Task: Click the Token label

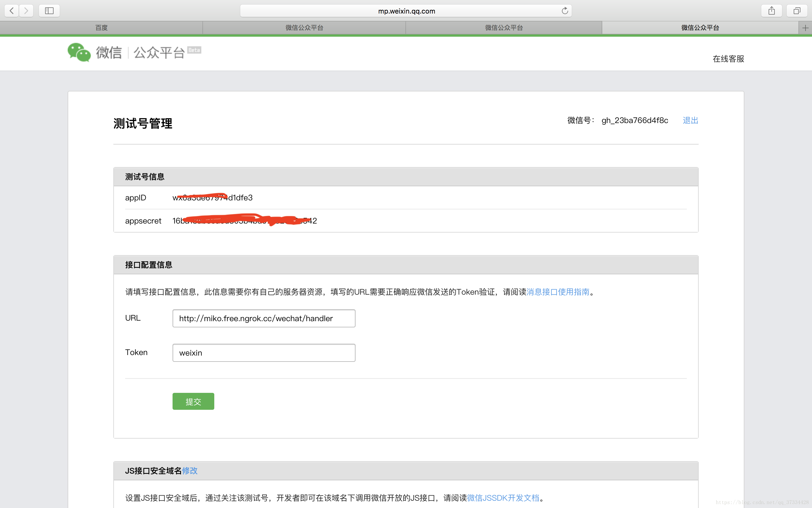Action: [136, 352]
